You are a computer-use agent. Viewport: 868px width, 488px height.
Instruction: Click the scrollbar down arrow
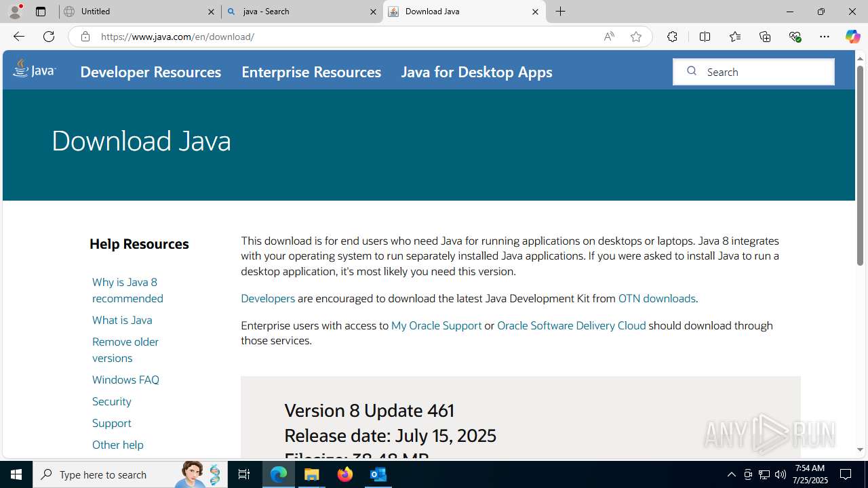pos(860,450)
